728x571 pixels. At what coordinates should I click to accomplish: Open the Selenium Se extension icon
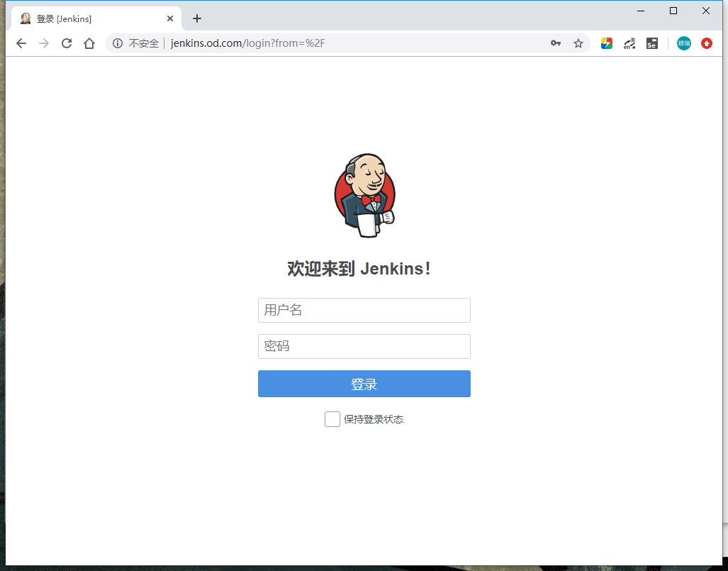652,43
